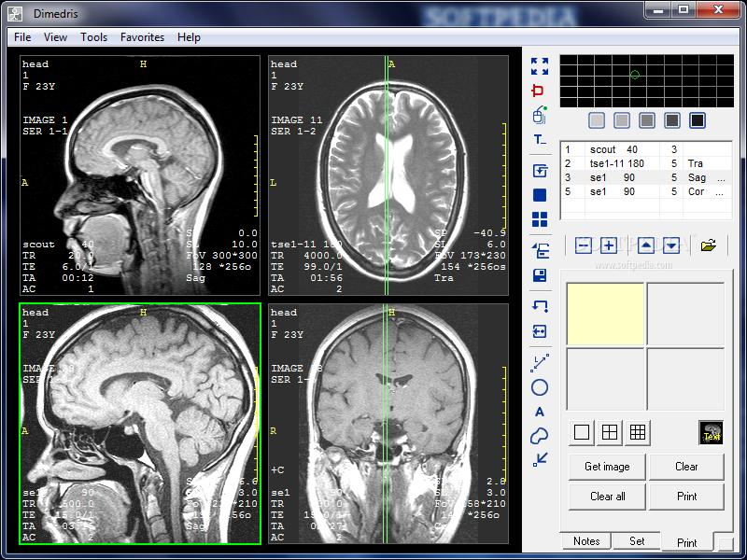Open the Tools menu
747x560 pixels.
tap(94, 37)
